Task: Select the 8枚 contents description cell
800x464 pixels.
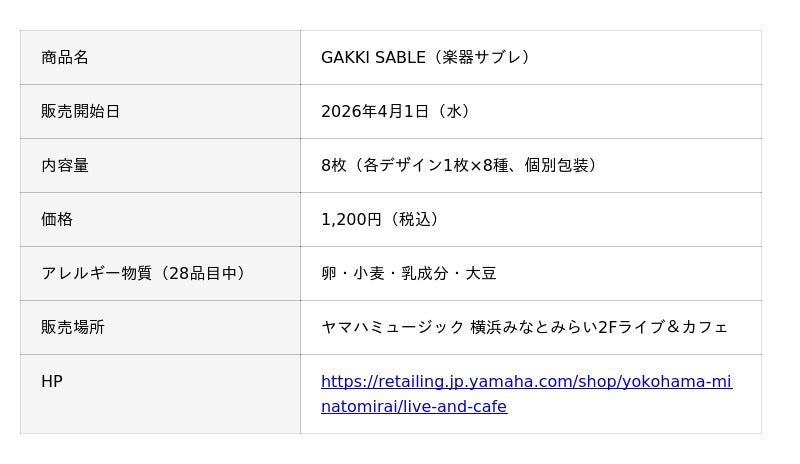Action: click(460, 165)
